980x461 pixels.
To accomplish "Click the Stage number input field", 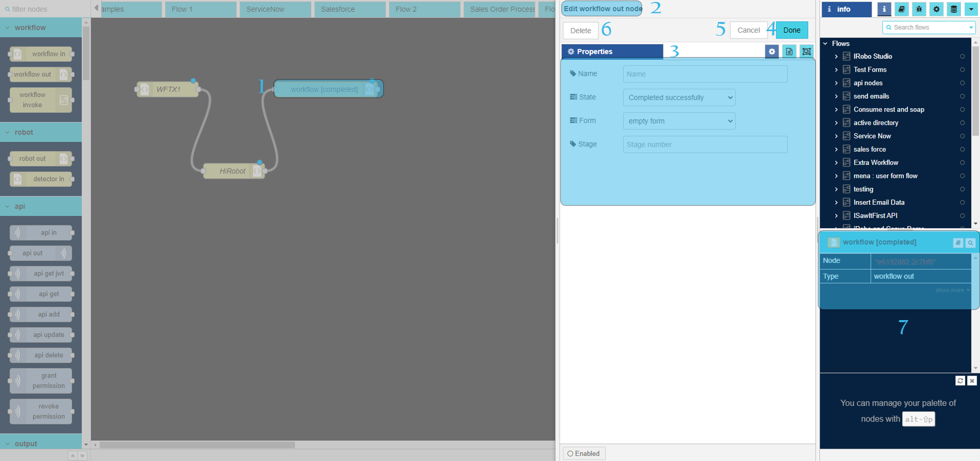I will pos(705,145).
